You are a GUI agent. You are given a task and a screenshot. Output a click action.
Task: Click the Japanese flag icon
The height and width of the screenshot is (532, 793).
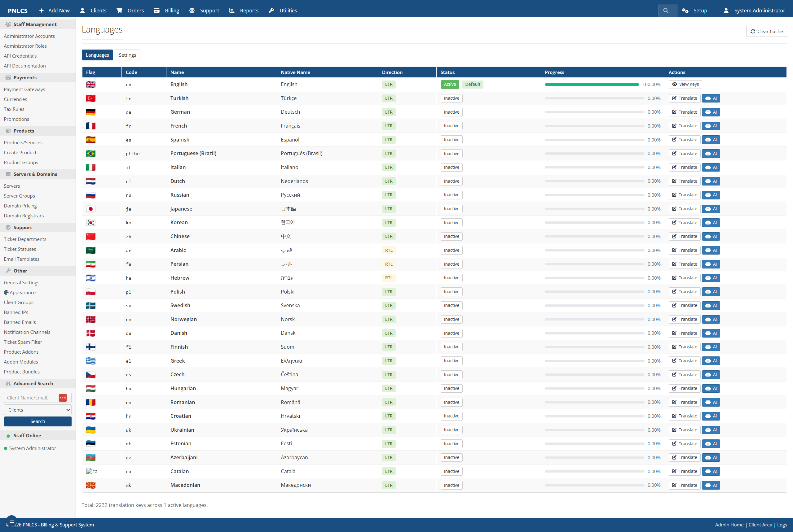pyautogui.click(x=90, y=209)
